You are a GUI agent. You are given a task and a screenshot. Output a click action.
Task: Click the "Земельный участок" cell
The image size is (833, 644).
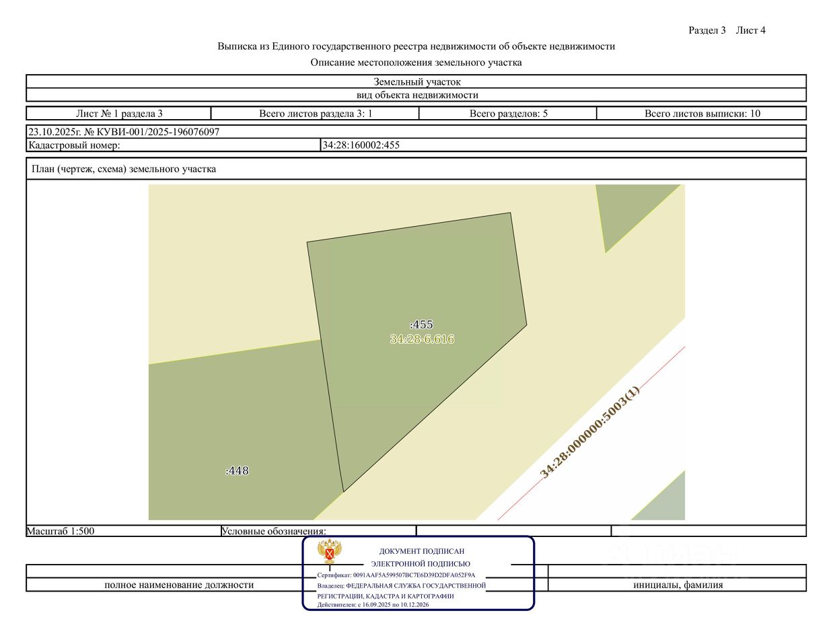416,81
